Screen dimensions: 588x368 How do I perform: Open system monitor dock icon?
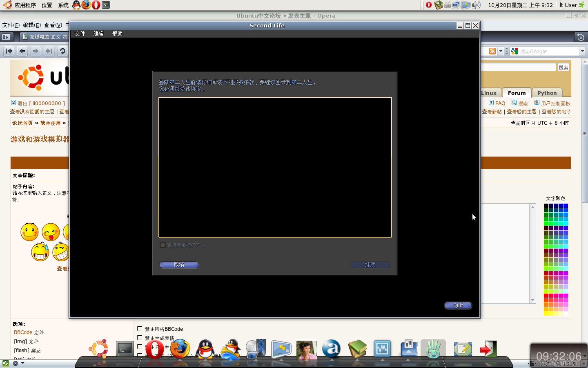[x=382, y=349]
